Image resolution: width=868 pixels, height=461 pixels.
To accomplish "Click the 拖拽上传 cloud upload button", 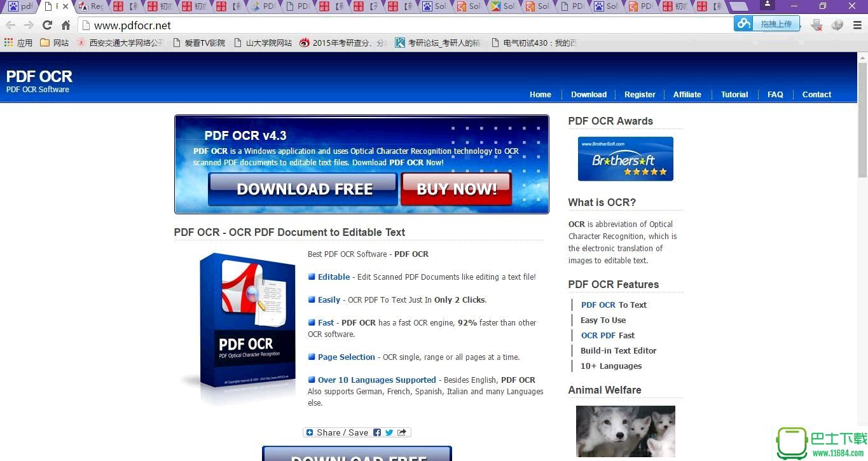I will (x=766, y=24).
